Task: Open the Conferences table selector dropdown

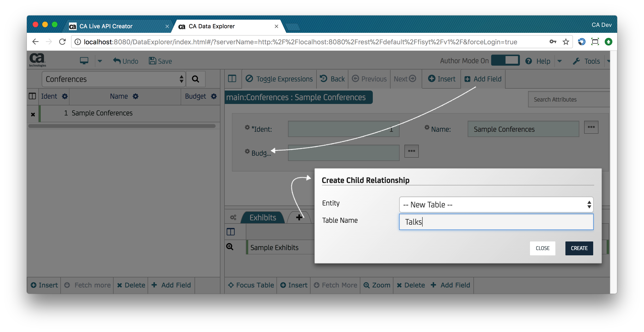Action: 114,79
